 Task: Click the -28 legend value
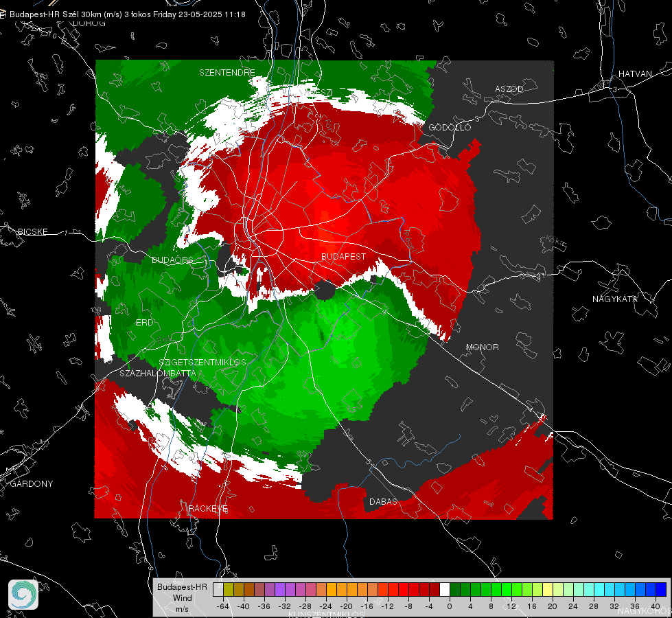(x=305, y=606)
